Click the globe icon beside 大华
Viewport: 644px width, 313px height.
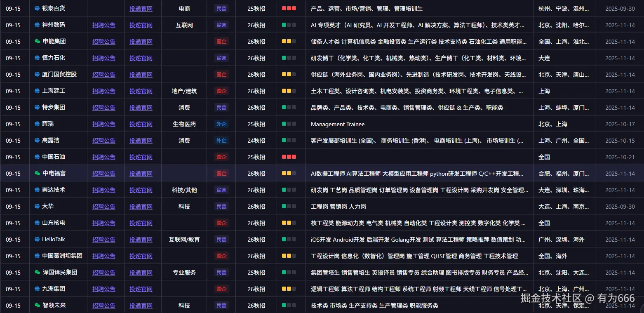coord(37,206)
